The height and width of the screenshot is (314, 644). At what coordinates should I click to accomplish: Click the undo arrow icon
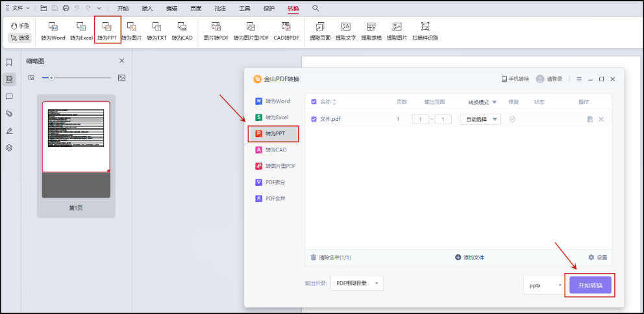pos(77,8)
